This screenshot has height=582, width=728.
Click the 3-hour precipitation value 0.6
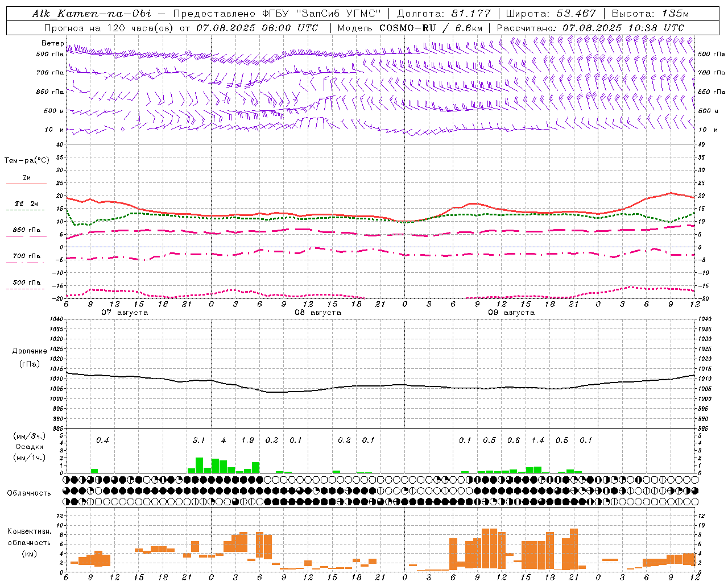[514, 440]
